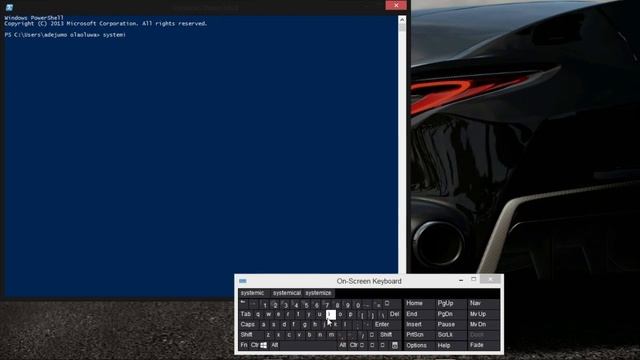The image size is (640, 360).
Task: Maximize the On-Screen Keyboard window
Action: coord(473,280)
